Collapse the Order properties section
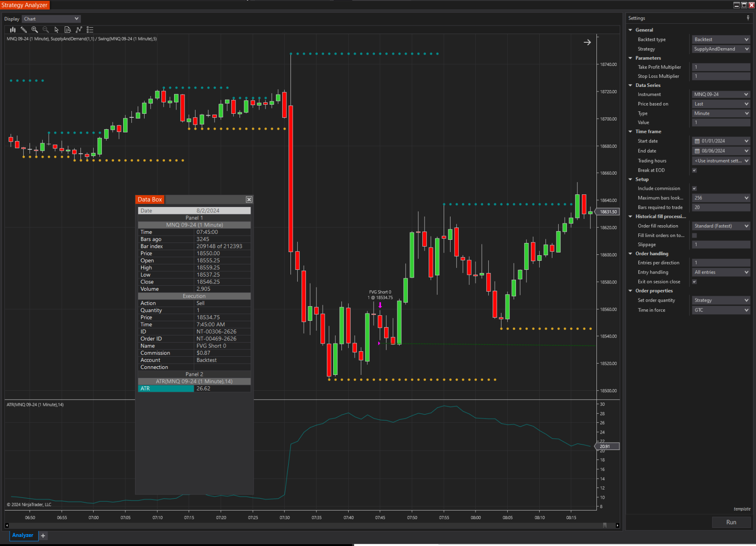This screenshot has height=546, width=756. pyautogui.click(x=631, y=291)
